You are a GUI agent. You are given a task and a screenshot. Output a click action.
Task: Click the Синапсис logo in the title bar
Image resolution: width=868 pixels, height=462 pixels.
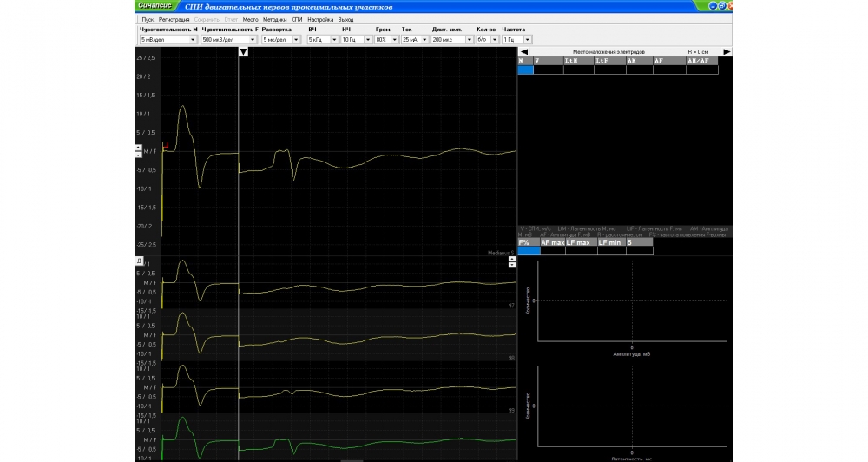point(154,5)
